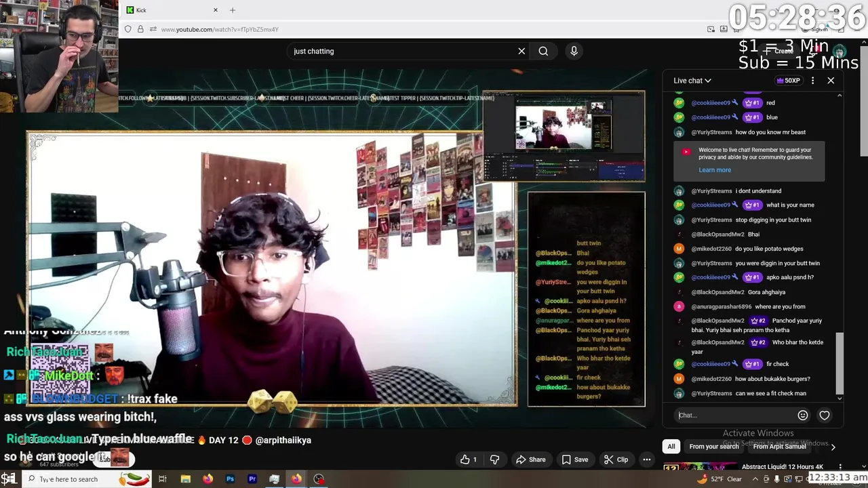Screen dimensions: 868x488
Task: Click the YouTube Create button
Action: tap(778, 51)
